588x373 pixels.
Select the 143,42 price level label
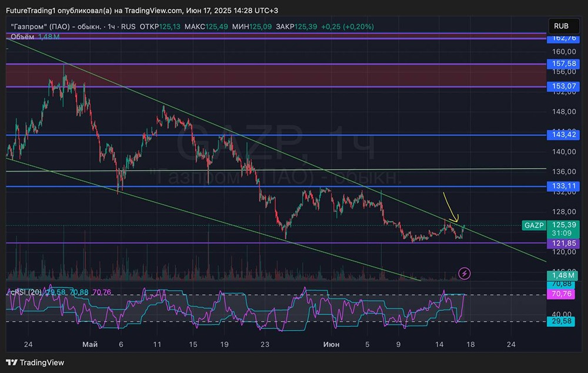tap(564, 135)
